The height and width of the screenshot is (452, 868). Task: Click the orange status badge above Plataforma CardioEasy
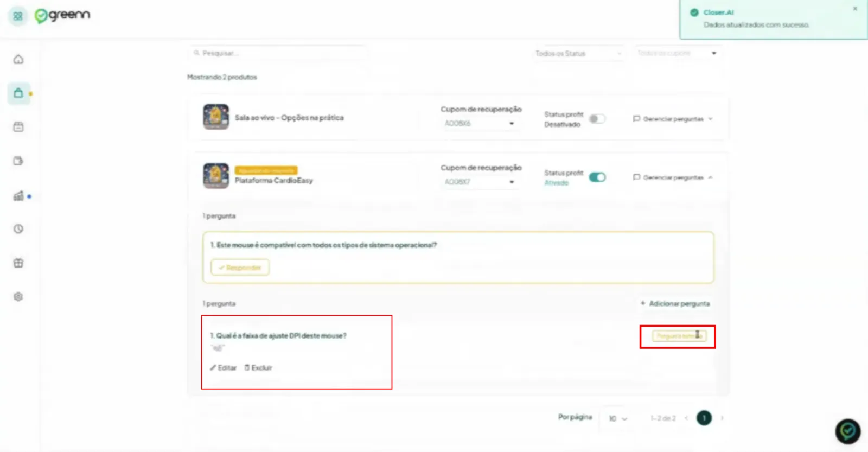click(x=266, y=170)
